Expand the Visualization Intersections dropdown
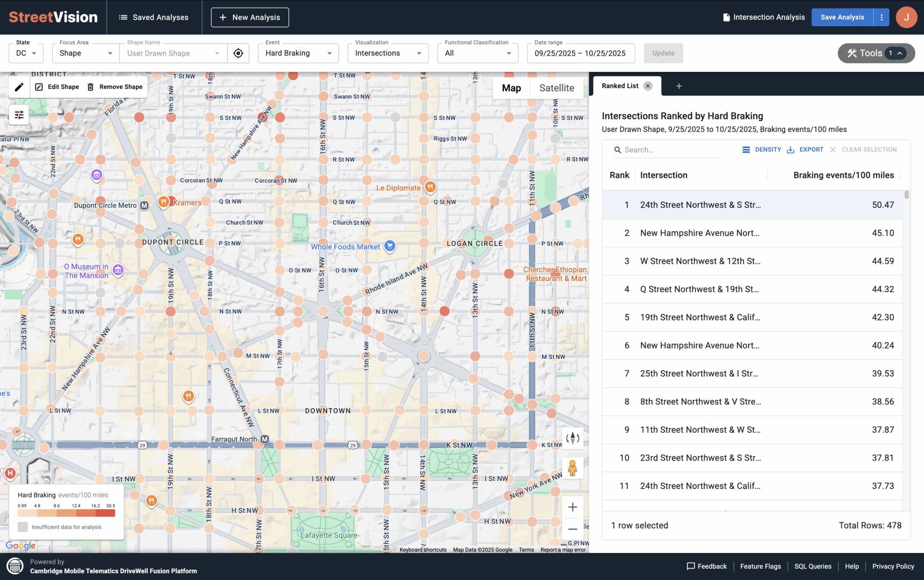Screen dimensions: 924x580 (388, 53)
